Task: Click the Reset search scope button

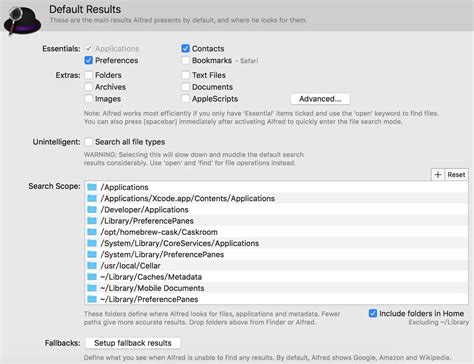Action: (x=456, y=175)
